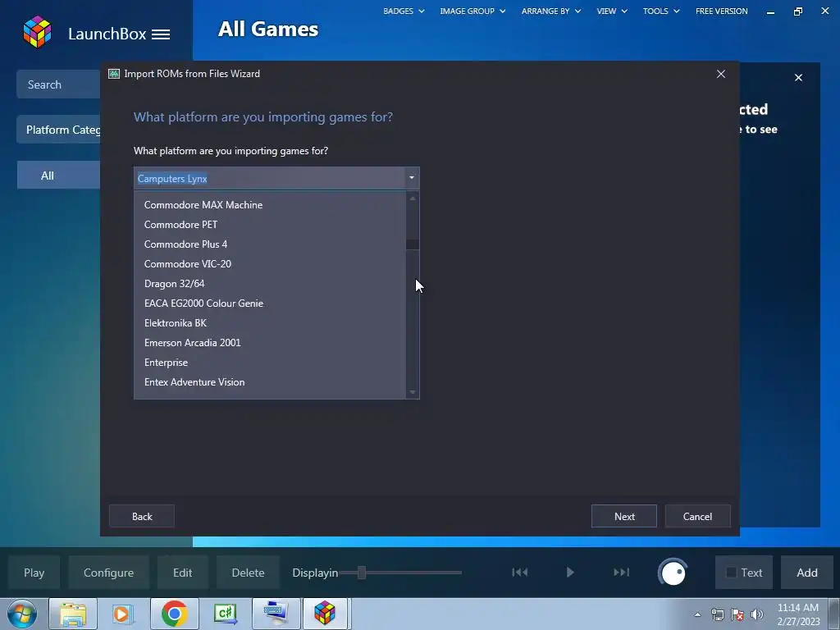
Task: Click the taskbar clock showing 11:14 AM
Action: pyautogui.click(x=798, y=614)
